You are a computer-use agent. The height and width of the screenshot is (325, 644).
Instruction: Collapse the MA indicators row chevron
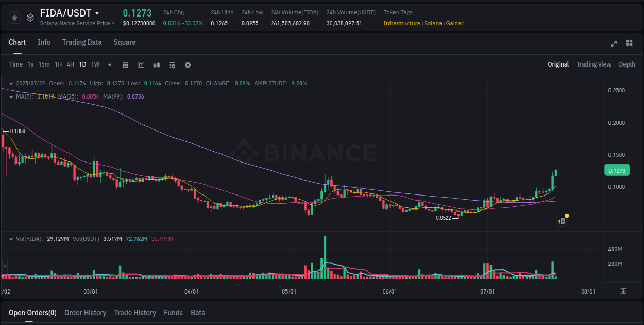coord(10,96)
